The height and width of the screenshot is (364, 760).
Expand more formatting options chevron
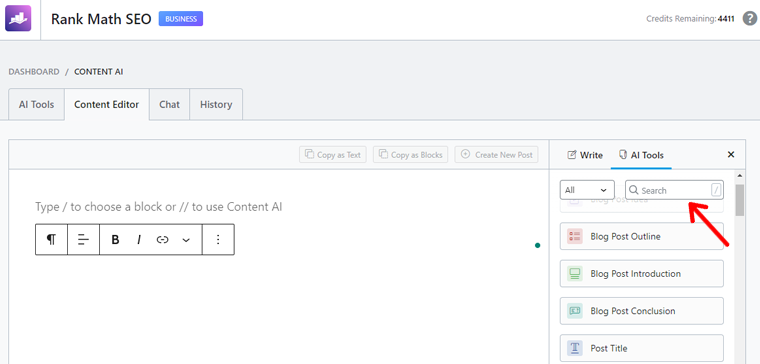point(186,239)
